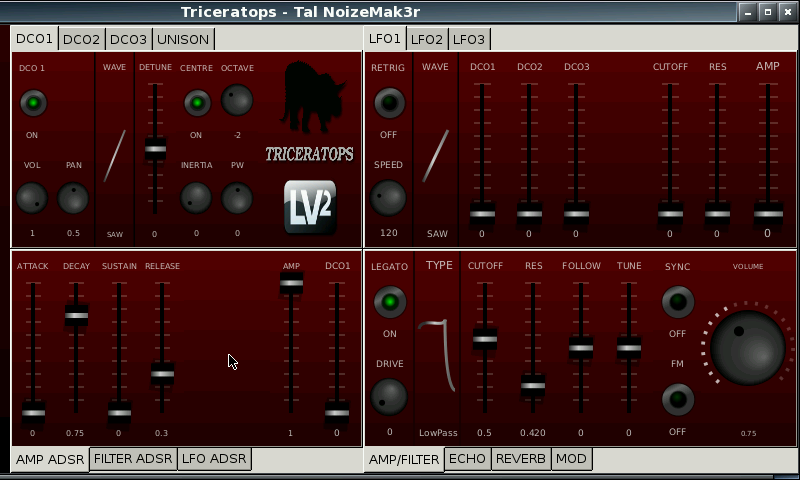Click the filter CUTOFF slider handle
800x480 pixels.
[485, 339]
